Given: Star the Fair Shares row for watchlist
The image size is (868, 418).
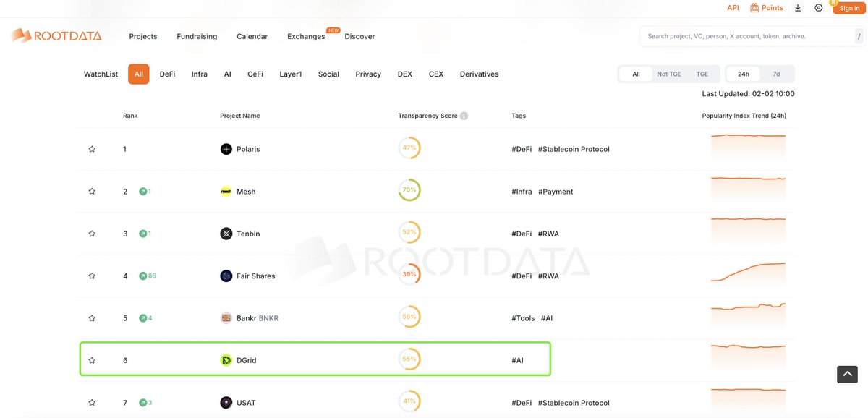Looking at the screenshot, I should pyautogui.click(x=92, y=276).
